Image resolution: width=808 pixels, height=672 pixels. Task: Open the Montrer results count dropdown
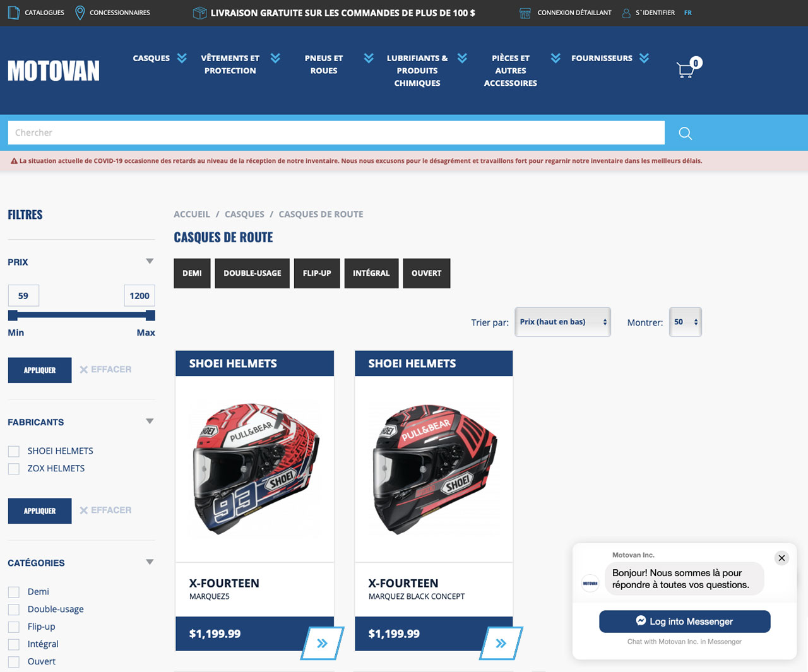(685, 322)
